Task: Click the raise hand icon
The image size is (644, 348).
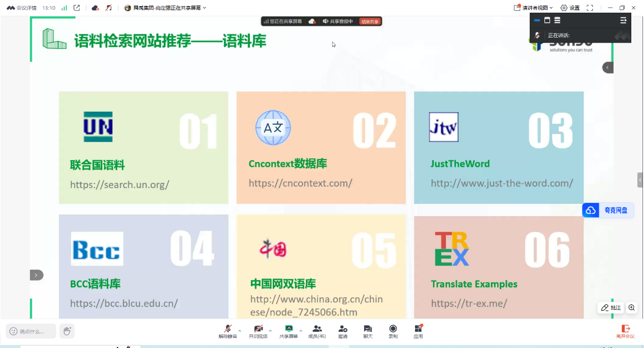Action: coord(67,331)
